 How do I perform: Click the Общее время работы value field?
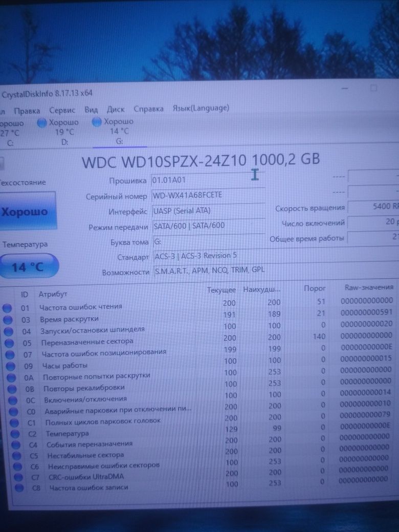click(x=373, y=237)
